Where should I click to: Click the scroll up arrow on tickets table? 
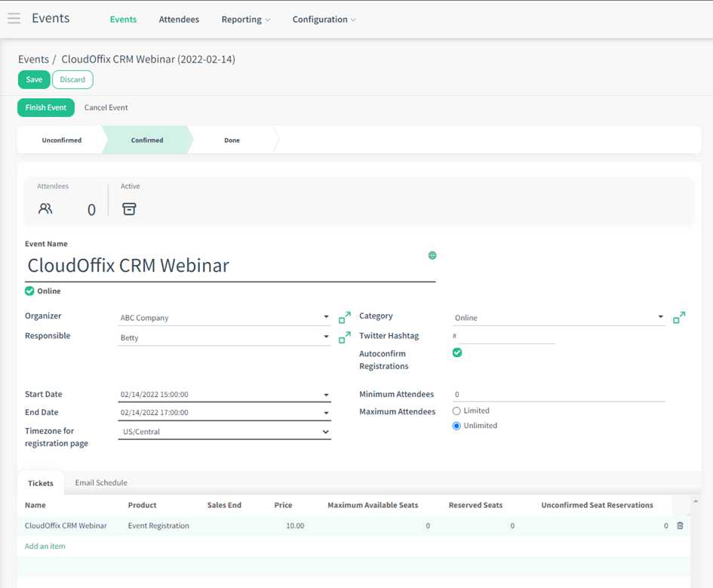[696, 500]
